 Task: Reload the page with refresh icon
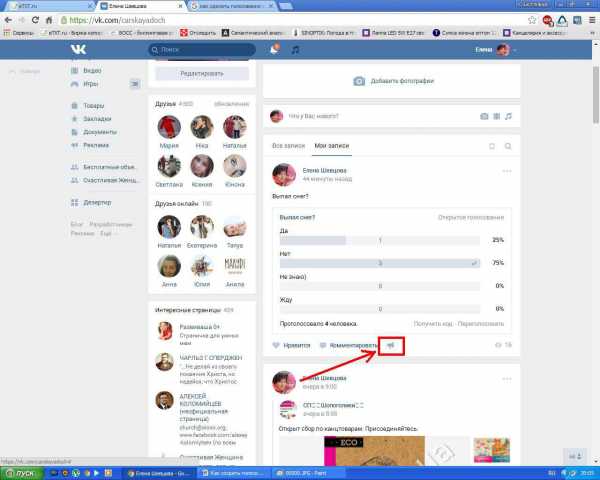point(35,20)
